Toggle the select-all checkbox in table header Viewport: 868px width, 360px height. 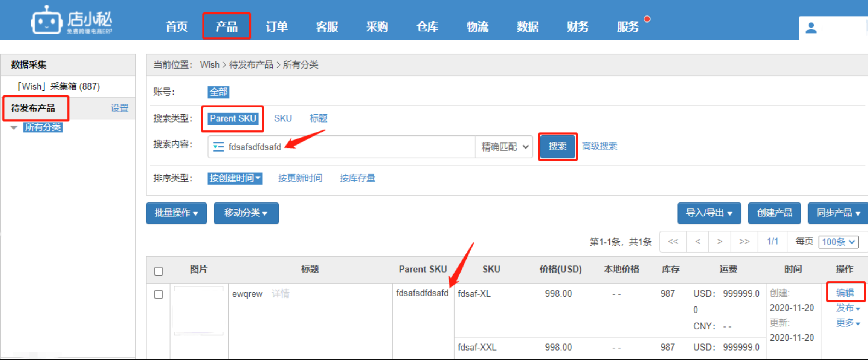[x=159, y=271]
